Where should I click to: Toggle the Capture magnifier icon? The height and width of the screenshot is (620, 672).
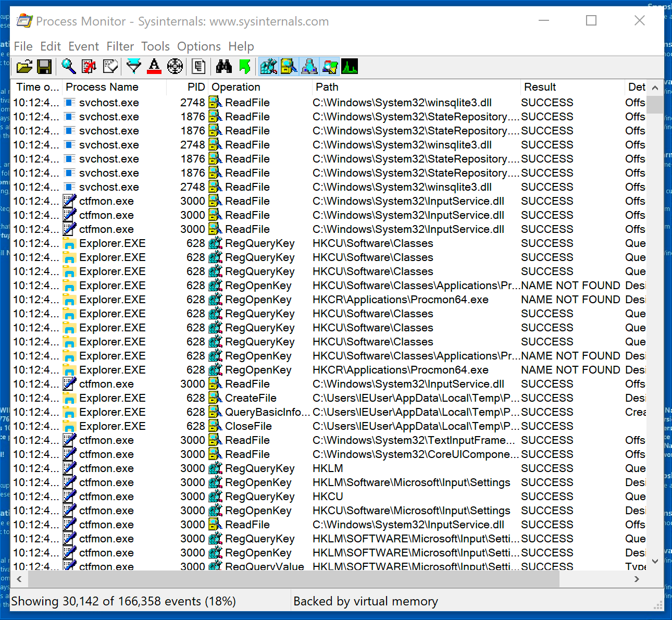coord(69,67)
